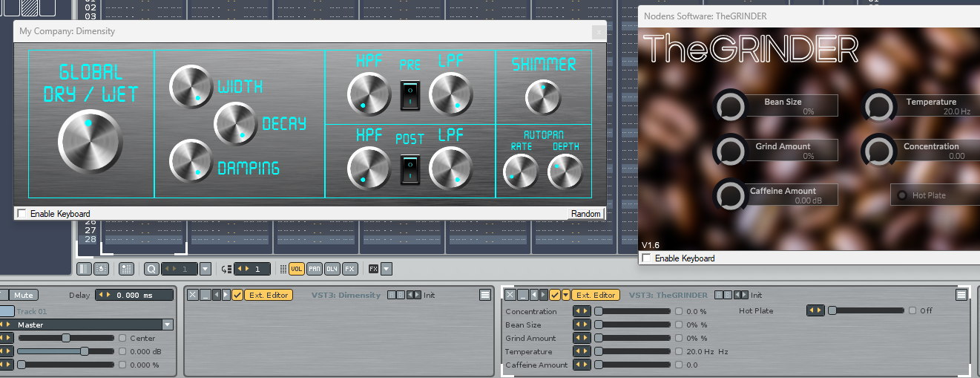Open the quantize value dropdown
The image size is (980, 378).
(205, 269)
